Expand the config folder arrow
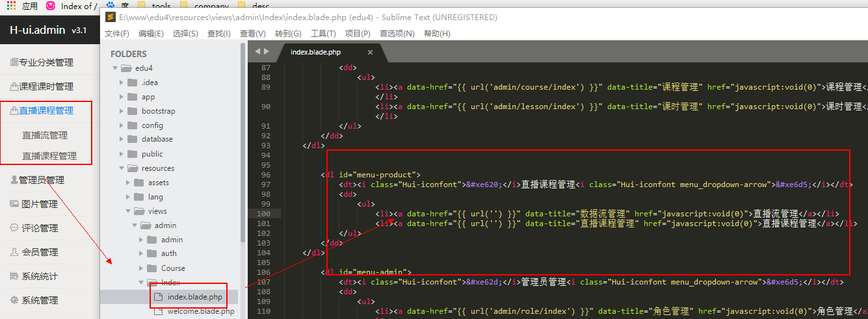 121,125
